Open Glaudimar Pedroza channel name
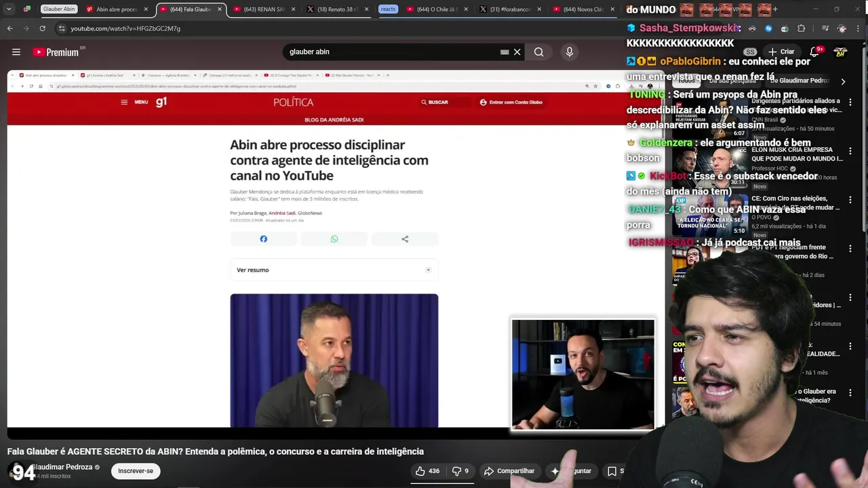The image size is (868, 488). [62, 467]
